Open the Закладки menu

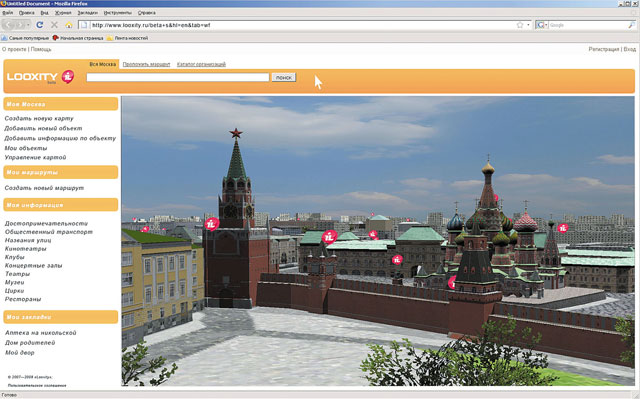coord(87,13)
